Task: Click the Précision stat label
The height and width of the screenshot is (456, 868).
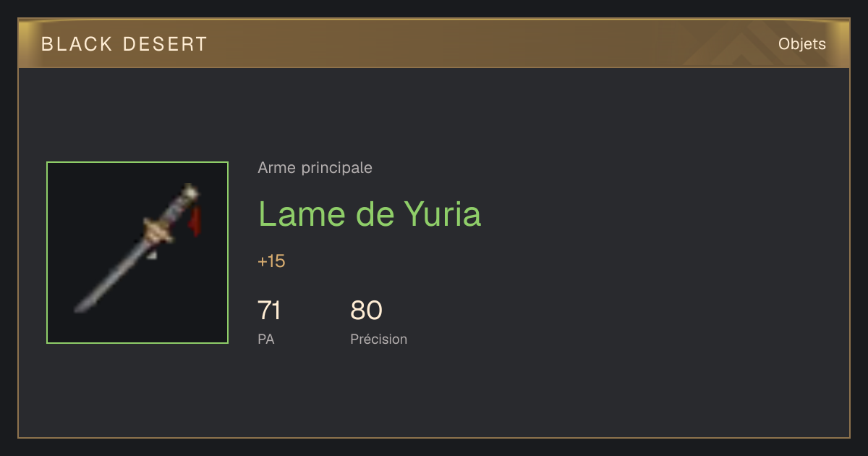Action: (378, 339)
